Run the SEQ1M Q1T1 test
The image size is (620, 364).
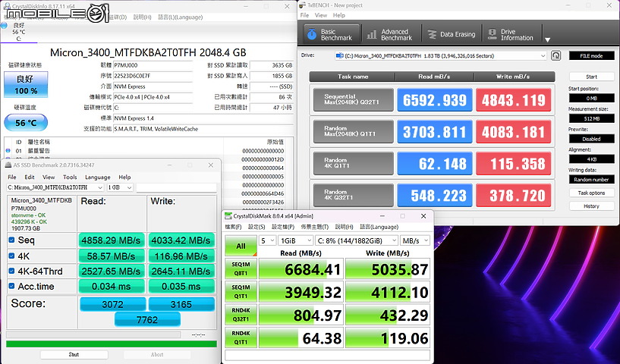(241, 292)
